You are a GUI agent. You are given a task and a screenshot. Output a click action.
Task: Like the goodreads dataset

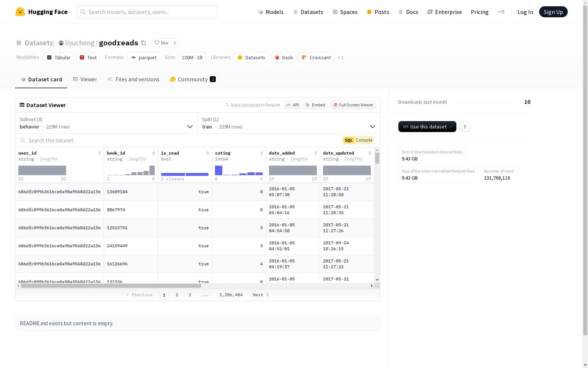[x=161, y=43]
